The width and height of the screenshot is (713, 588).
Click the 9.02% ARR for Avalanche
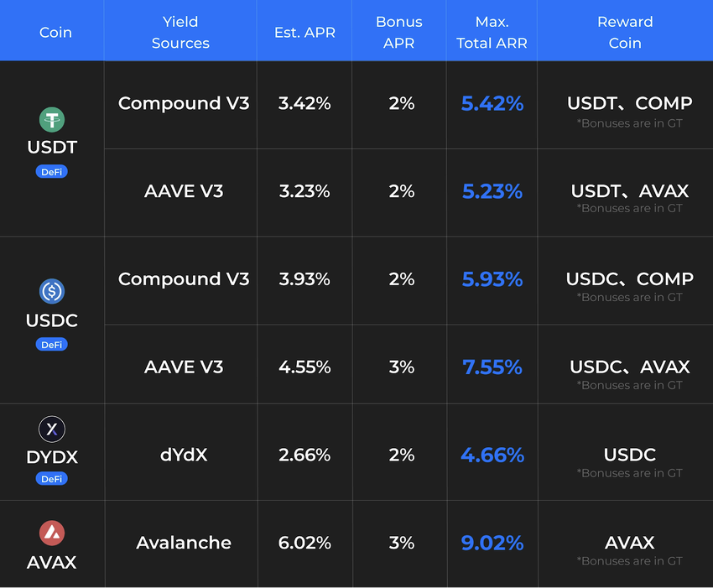pyautogui.click(x=492, y=543)
